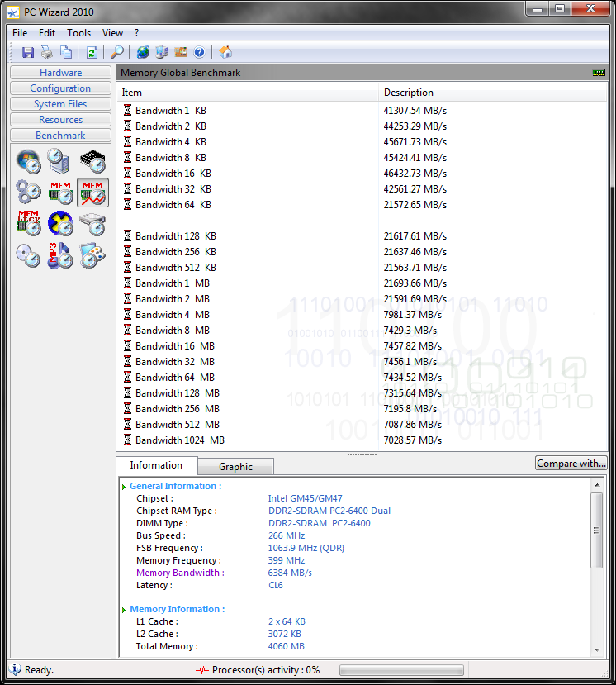Click the 46432.73 MB/s value

pyautogui.click(x=415, y=174)
